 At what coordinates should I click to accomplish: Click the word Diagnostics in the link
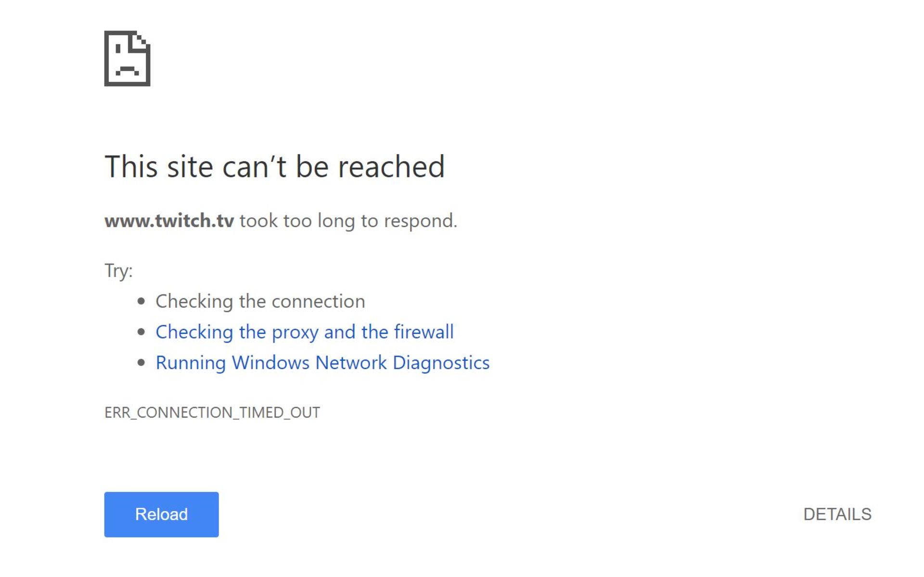pyautogui.click(x=441, y=363)
